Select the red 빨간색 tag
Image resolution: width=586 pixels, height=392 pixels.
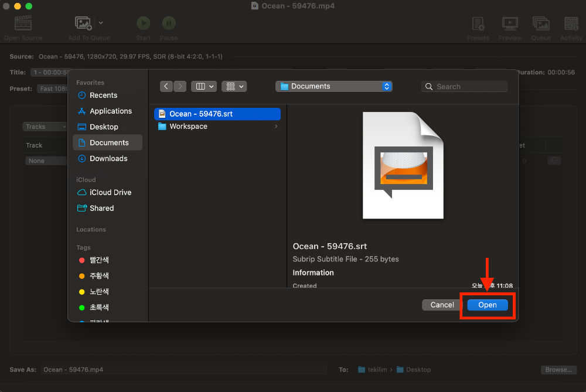pos(99,260)
